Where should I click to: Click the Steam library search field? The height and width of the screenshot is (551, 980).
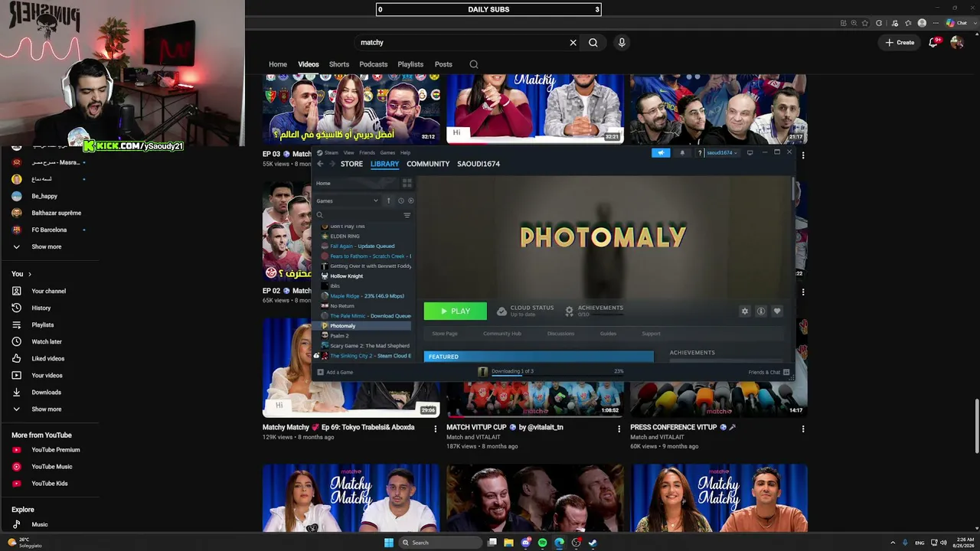(x=358, y=215)
